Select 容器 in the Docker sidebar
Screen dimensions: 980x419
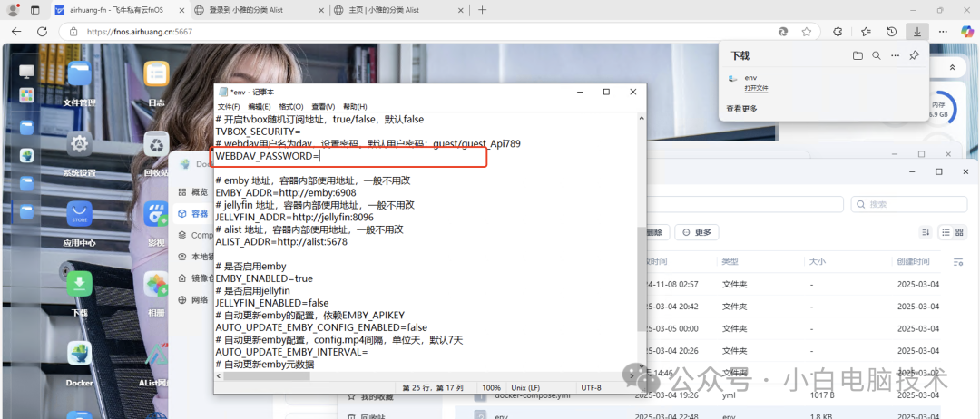193,213
